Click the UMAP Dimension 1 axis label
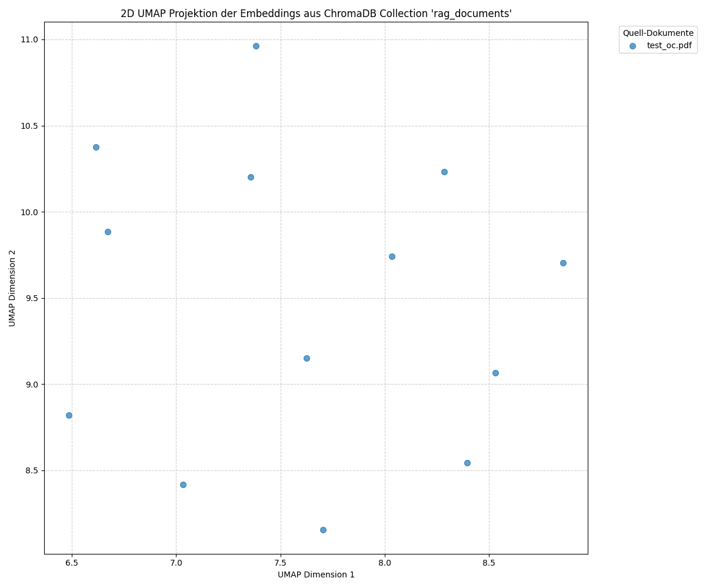Image resolution: width=706 pixels, height=588 pixels. 316,574
